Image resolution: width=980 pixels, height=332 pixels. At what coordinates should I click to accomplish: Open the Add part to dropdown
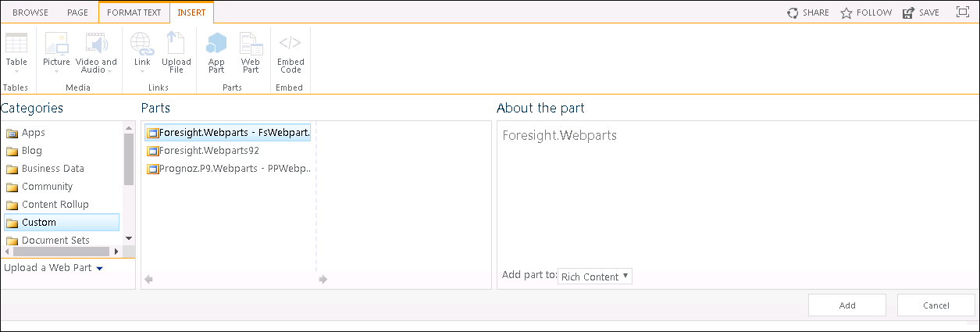(595, 277)
